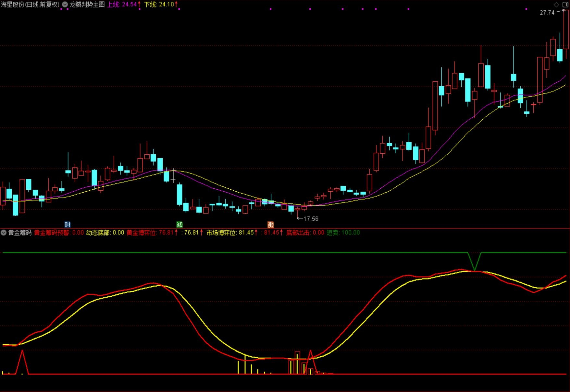Image resolution: width=570 pixels, height=392 pixels.
Task: Click the blue 财 marker icon
Action: click(68, 224)
